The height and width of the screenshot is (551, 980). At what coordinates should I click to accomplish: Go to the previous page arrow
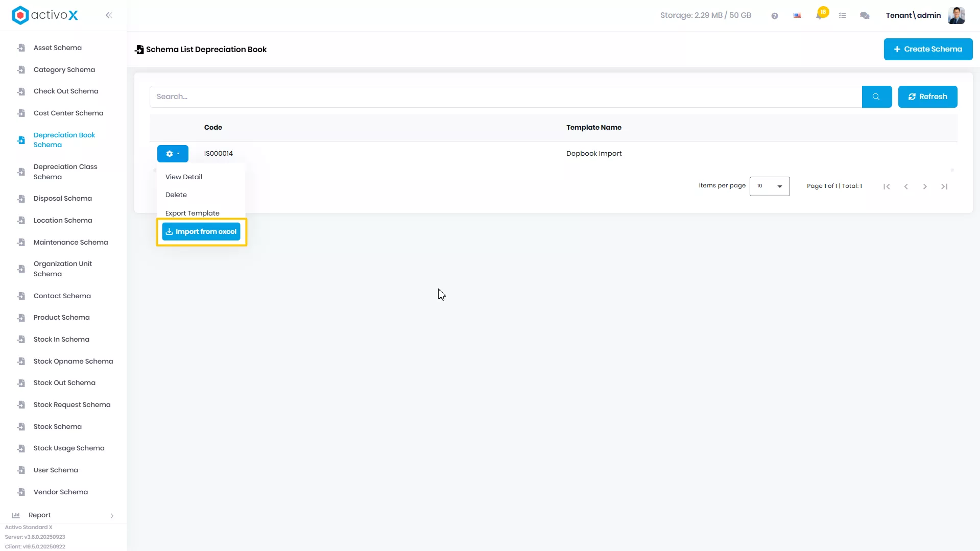pyautogui.click(x=906, y=186)
